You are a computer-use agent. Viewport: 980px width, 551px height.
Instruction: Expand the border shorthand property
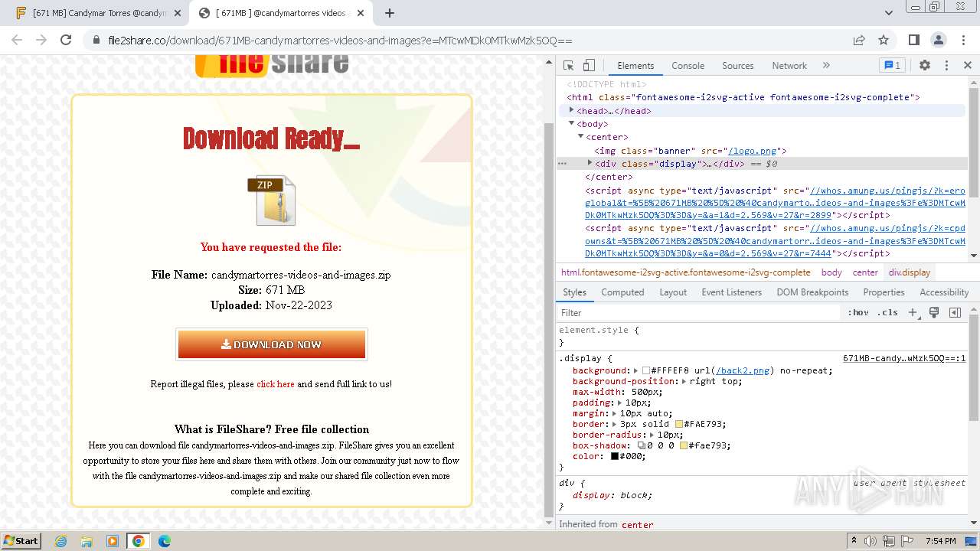(614, 424)
